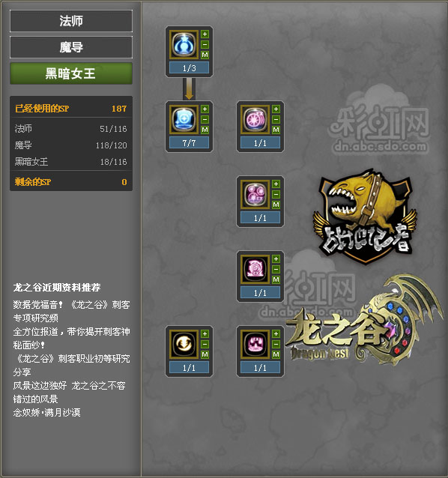This screenshot has height=478, width=448.
Task: Switch to the 魔导 class tab
Action: coord(71,47)
